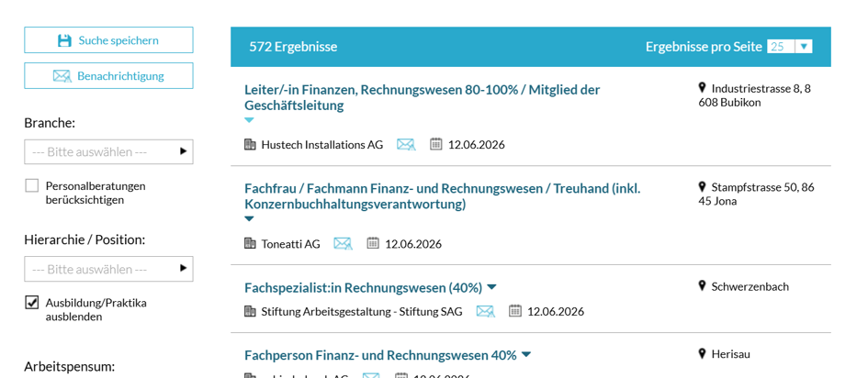Open the Branche dropdown
The image size is (868, 378).
pyautogui.click(x=108, y=151)
